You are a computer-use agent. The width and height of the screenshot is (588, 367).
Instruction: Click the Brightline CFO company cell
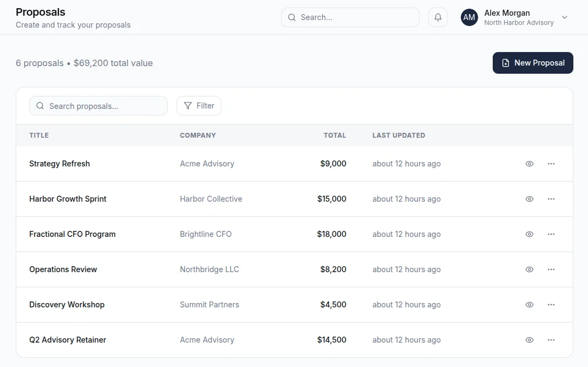click(206, 234)
